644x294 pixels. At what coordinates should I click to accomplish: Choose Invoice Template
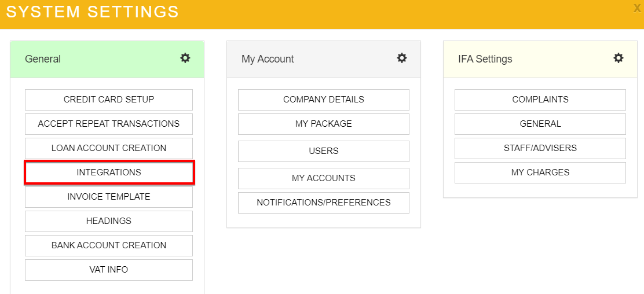(109, 197)
